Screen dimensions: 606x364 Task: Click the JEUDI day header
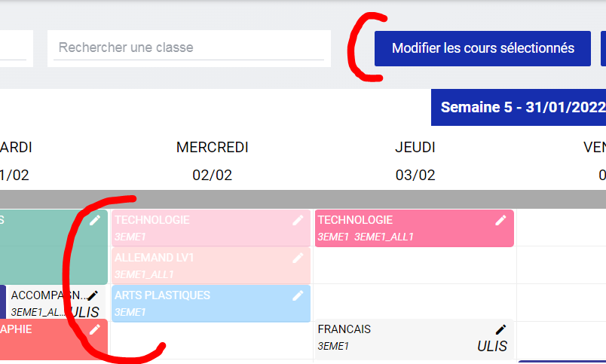coord(415,148)
